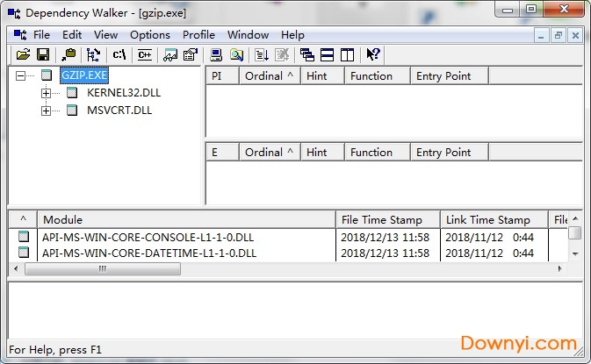Viewport: 591px width, 364px height.
Task: Toggle the Full Paths c:\ button
Action: [120, 54]
